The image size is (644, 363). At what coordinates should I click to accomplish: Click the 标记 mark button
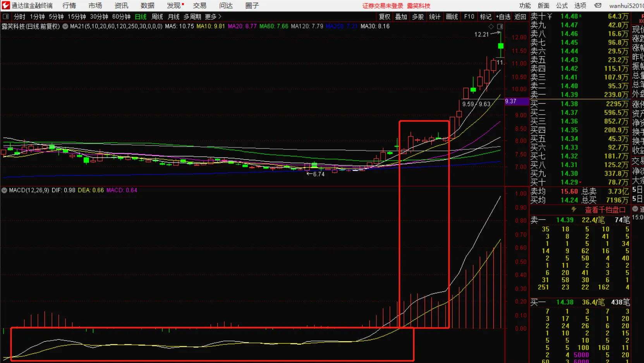(x=486, y=17)
